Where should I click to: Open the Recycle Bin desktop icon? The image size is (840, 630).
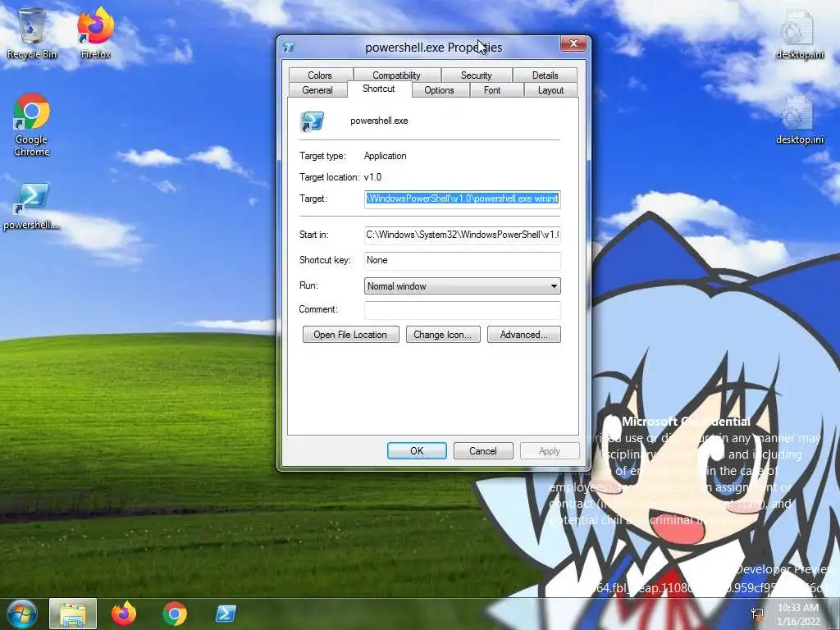(x=32, y=33)
